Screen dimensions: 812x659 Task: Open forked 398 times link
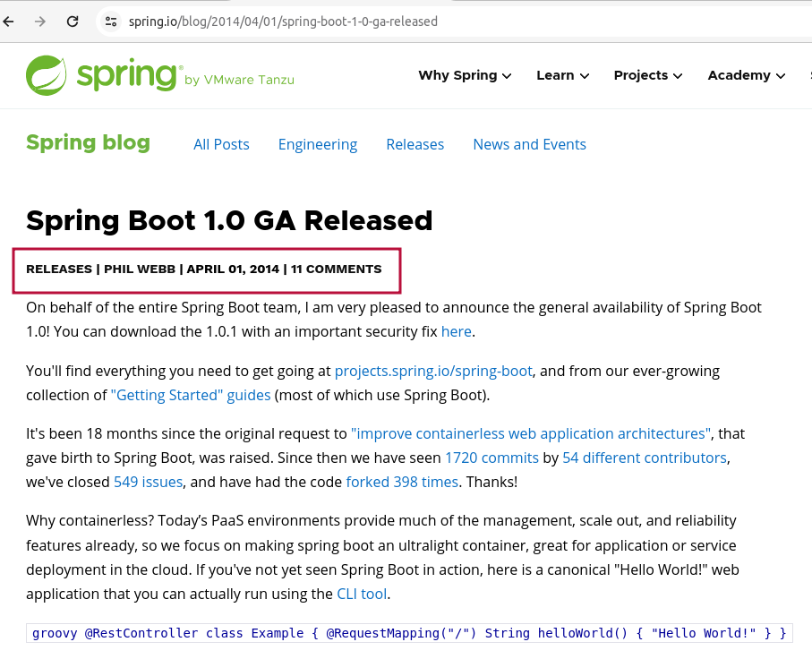click(402, 482)
